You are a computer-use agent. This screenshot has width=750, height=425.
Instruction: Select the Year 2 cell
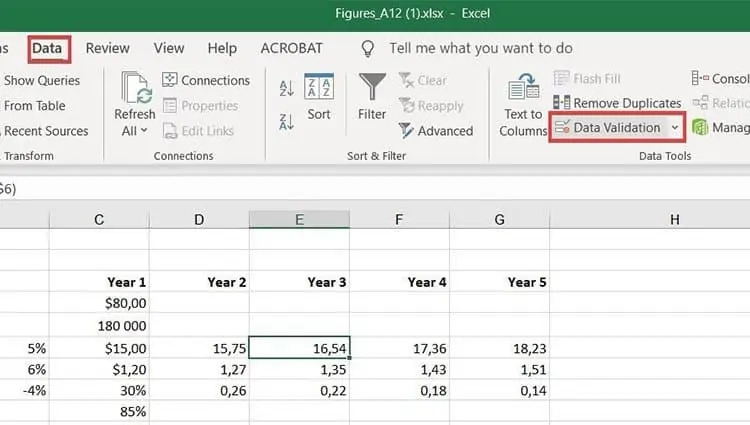point(199,282)
